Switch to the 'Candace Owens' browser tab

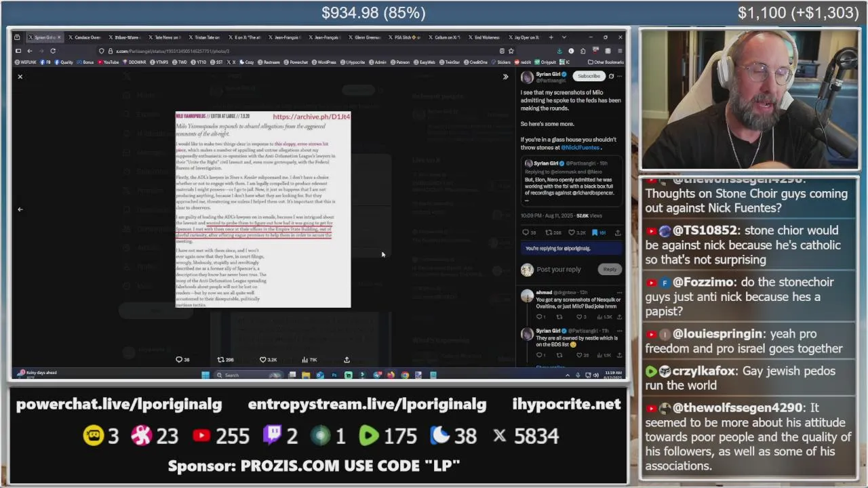click(84, 37)
